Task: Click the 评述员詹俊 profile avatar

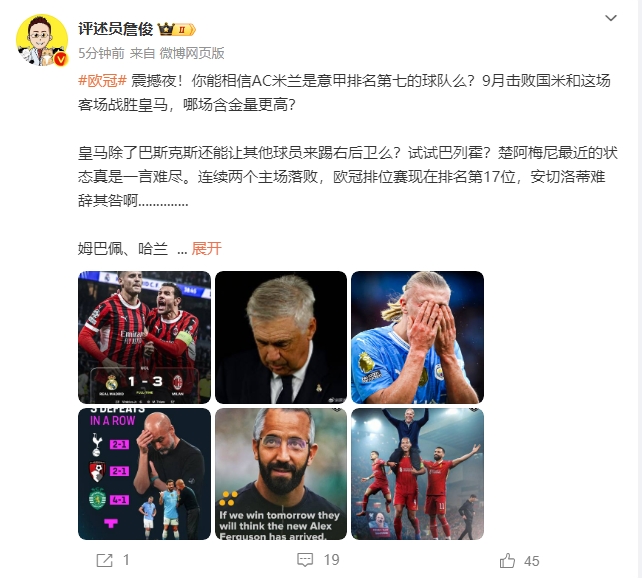Action: point(42,40)
